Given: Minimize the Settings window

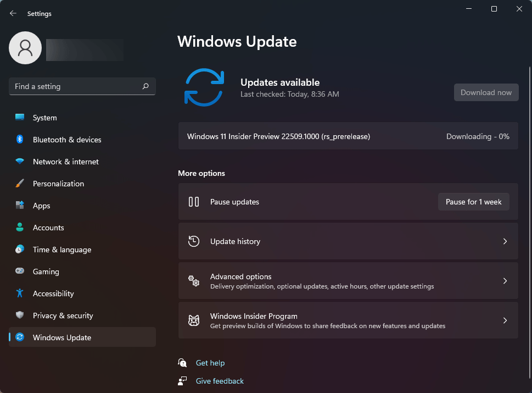Looking at the screenshot, I should coord(469,9).
